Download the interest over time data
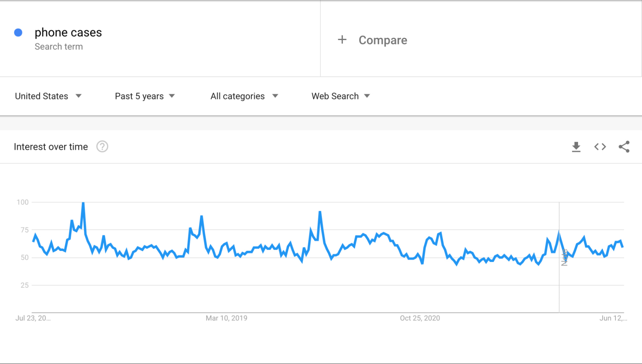Screen dimensions: 642x364 [x=576, y=147]
